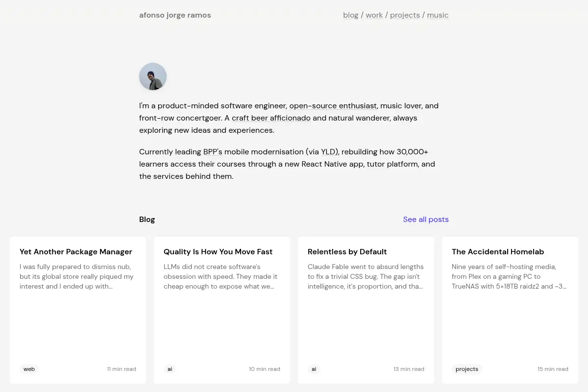The height and width of the screenshot is (392, 588).
Task: Open the YLD link in the bio
Action: [x=328, y=152]
